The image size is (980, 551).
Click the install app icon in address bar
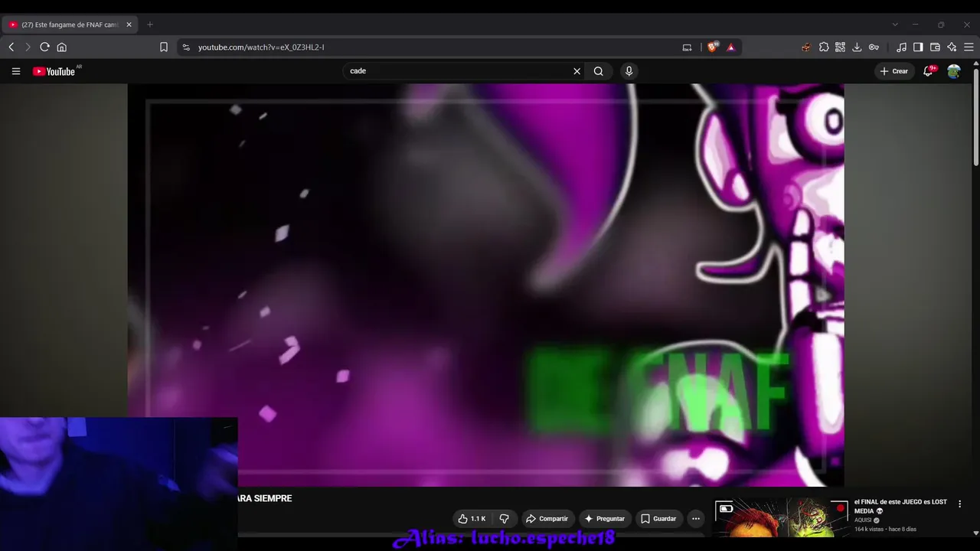coord(687,47)
